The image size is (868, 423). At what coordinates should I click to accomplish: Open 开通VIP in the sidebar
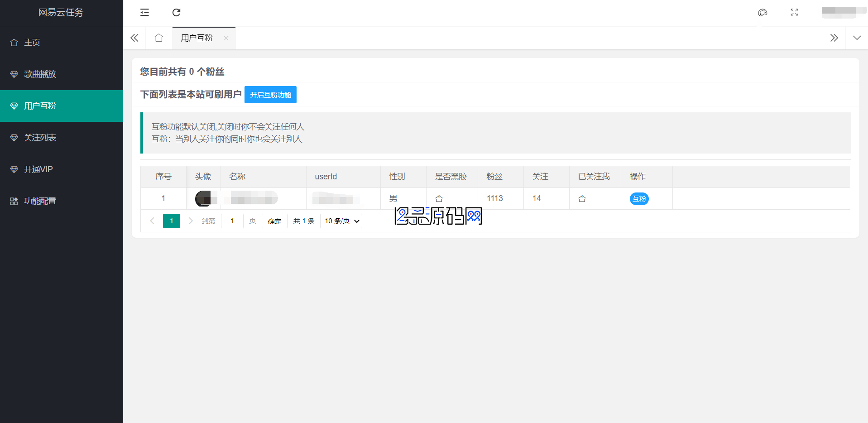62,169
